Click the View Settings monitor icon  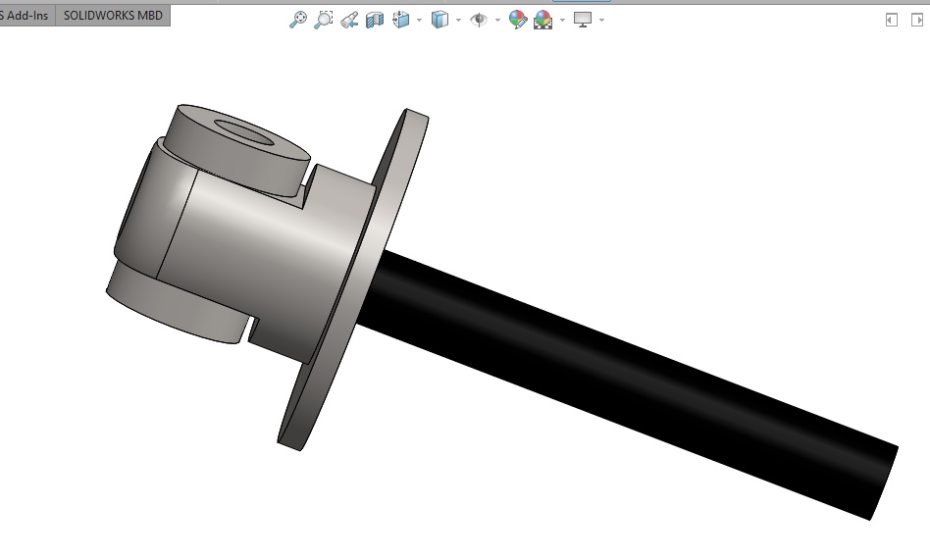coord(583,20)
